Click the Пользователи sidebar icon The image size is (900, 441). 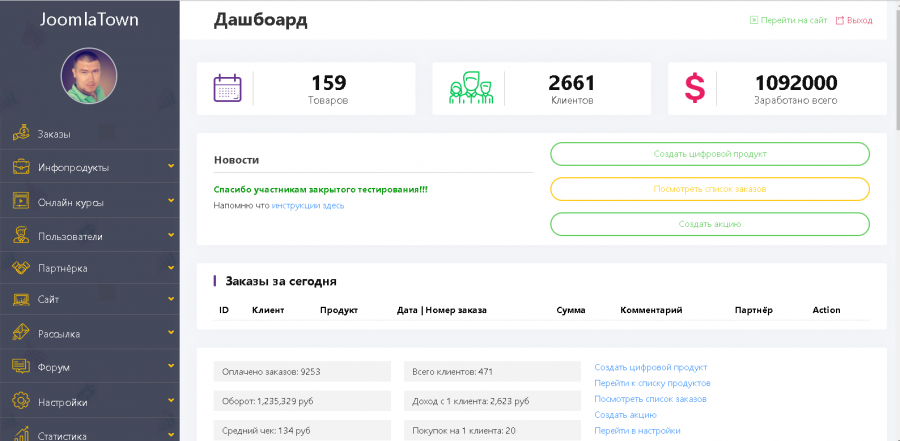[x=19, y=235]
